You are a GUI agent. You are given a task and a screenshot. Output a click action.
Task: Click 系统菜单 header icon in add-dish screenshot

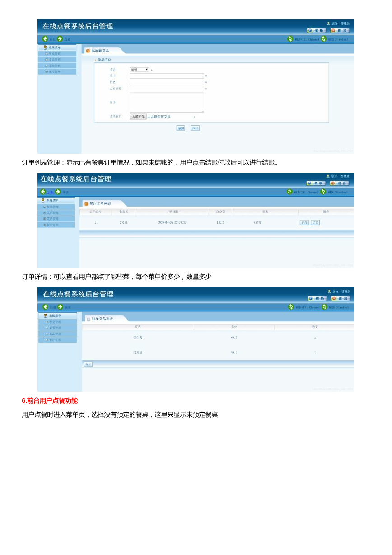45,47
